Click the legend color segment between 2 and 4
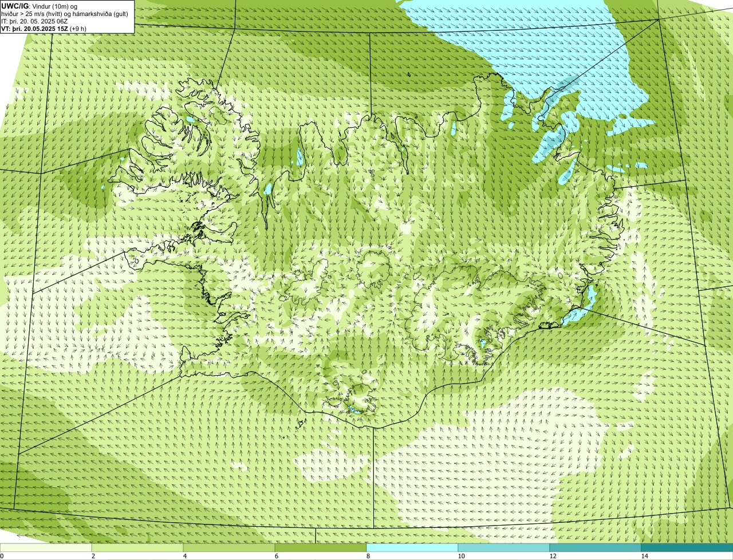The image size is (733, 560). pos(137,547)
